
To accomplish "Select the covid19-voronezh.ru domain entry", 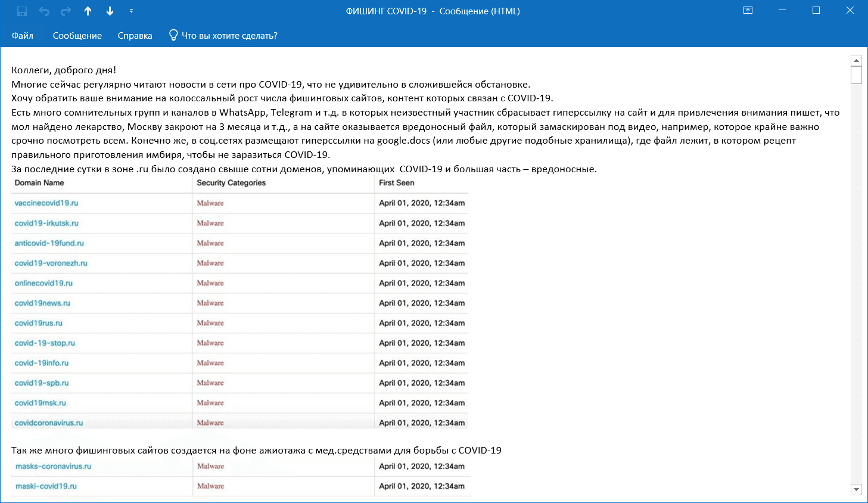I will (x=51, y=263).
